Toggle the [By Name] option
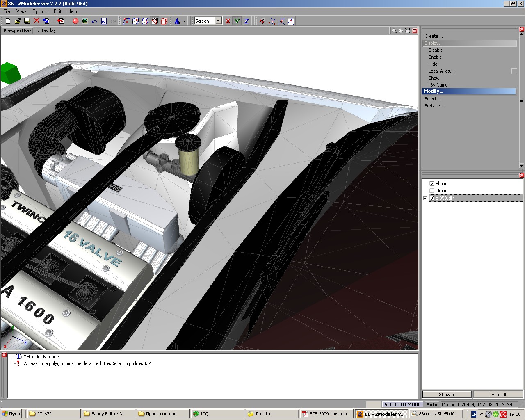Viewport: 525px width, 420px height. 439,85
